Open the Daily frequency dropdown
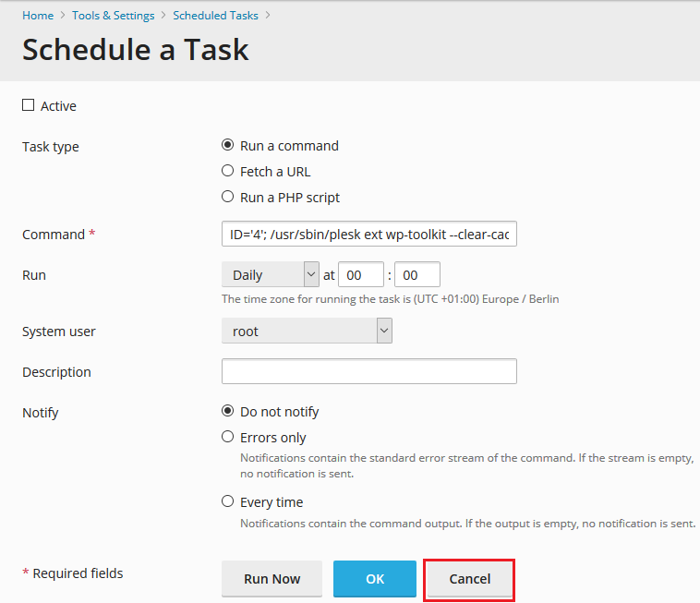 coord(270,275)
